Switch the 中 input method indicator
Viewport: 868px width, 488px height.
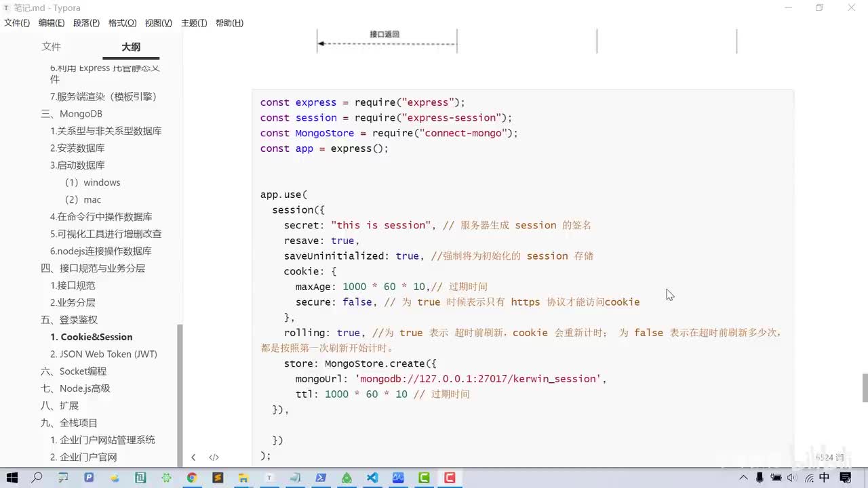pyautogui.click(x=825, y=478)
